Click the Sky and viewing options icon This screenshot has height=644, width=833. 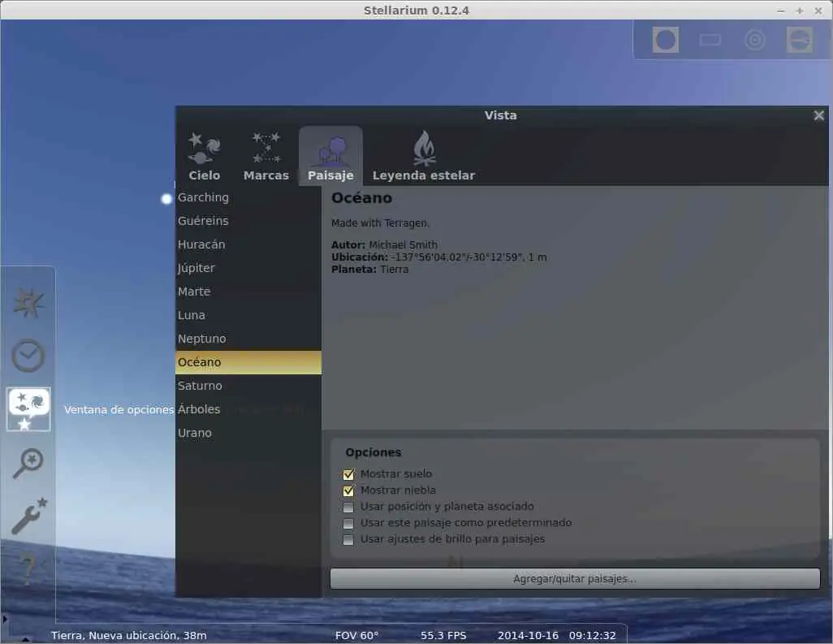(x=28, y=408)
